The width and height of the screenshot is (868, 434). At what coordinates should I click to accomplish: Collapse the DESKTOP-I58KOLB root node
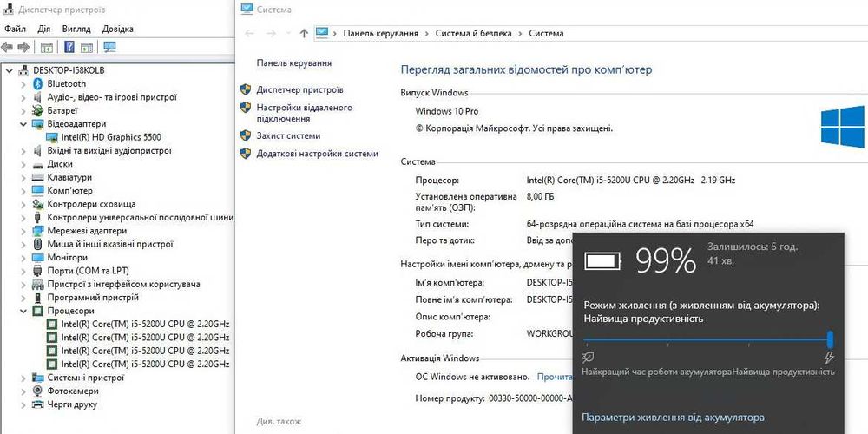[x=10, y=70]
